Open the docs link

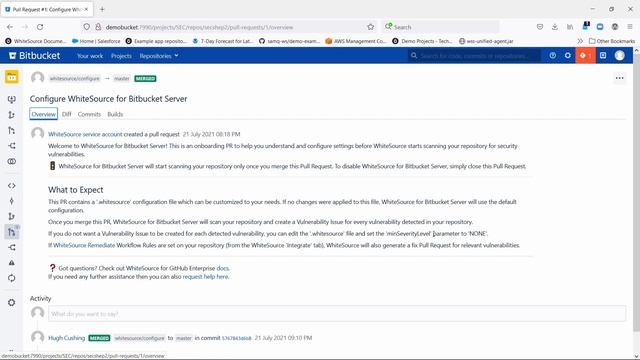(x=223, y=268)
